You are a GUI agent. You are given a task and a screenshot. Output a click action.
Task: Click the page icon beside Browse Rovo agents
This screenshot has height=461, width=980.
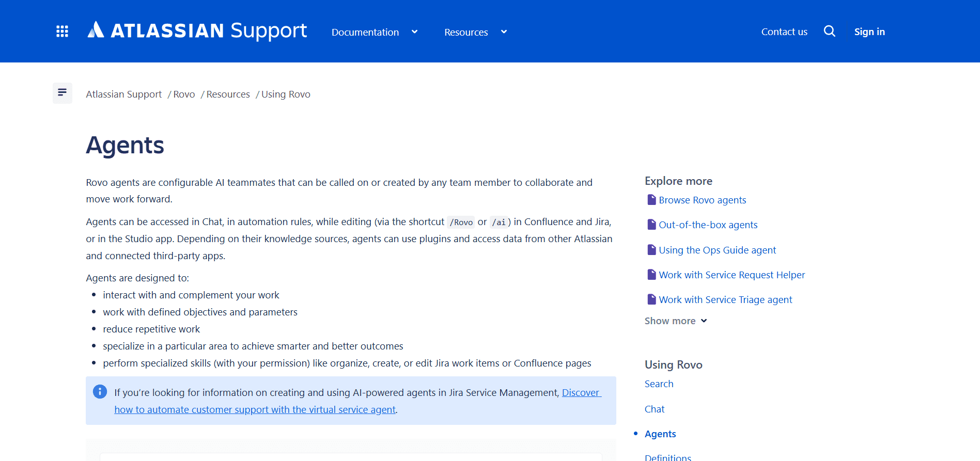(x=651, y=200)
